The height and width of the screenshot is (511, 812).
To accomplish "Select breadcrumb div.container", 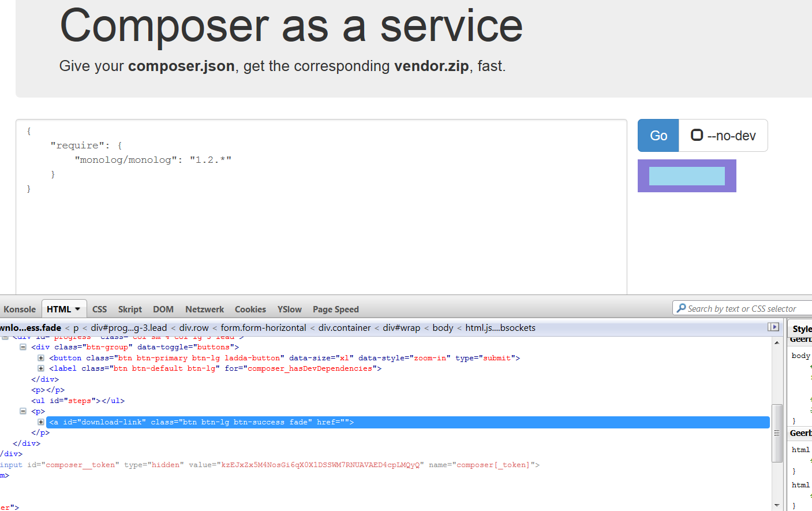I will (x=345, y=327).
